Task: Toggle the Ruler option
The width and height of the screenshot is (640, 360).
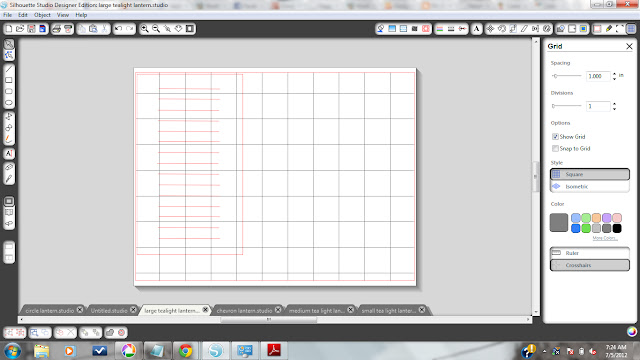Action: pyautogui.click(x=590, y=253)
